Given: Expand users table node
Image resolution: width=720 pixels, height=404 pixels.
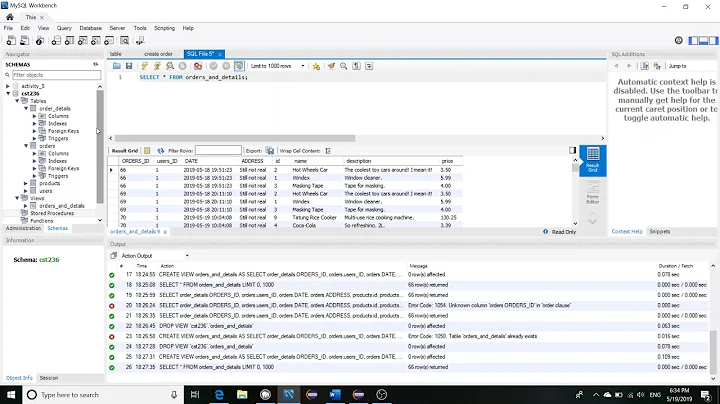Looking at the screenshot, I should 26,191.
